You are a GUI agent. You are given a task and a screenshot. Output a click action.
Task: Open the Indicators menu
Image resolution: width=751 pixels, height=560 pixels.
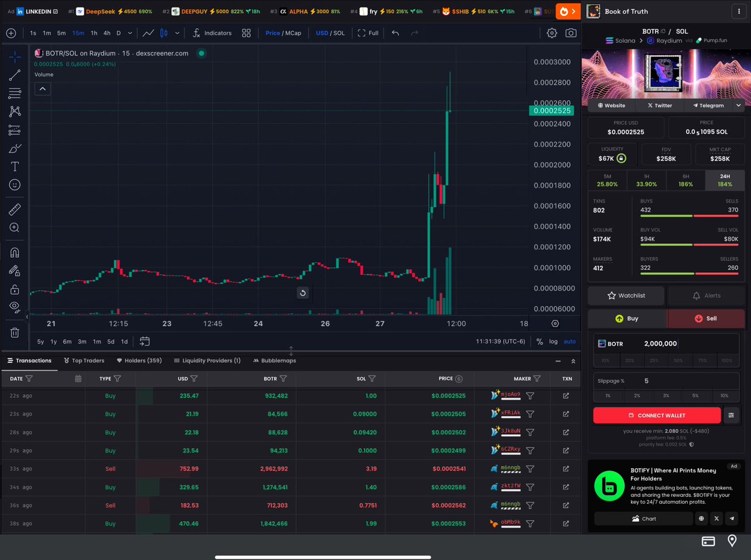pos(212,33)
